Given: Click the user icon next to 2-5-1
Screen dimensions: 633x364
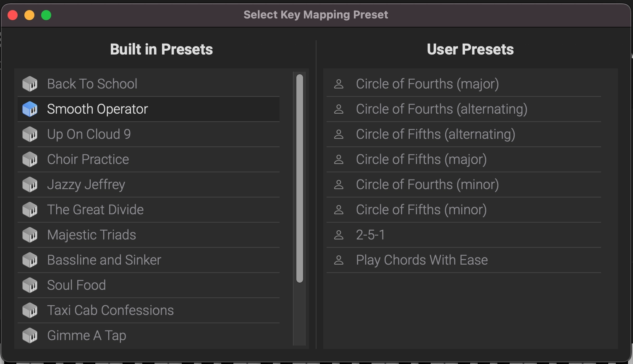Looking at the screenshot, I should [339, 235].
